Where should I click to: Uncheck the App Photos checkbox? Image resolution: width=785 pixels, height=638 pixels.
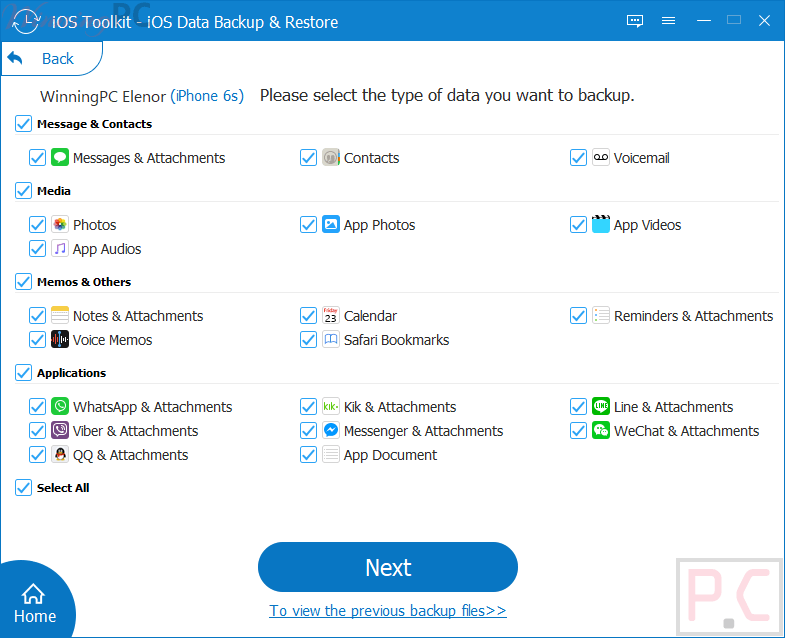(x=308, y=224)
